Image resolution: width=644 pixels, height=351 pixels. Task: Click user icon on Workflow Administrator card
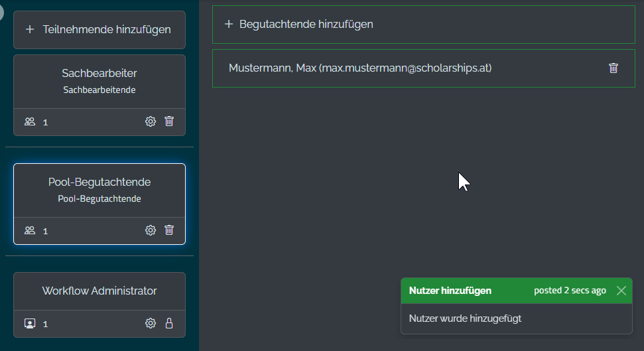pyautogui.click(x=30, y=323)
